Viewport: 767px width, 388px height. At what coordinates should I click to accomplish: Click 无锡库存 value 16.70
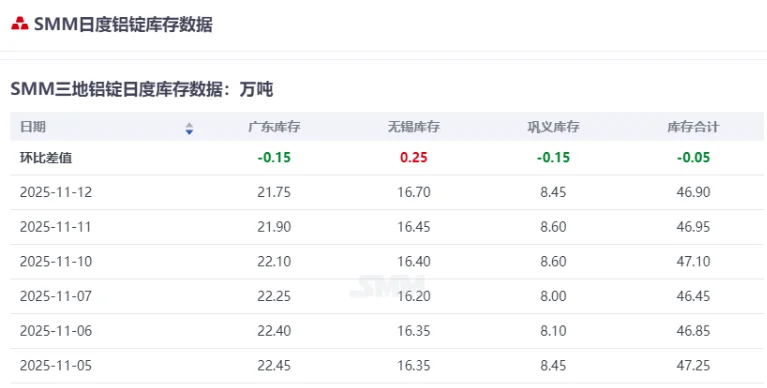click(x=414, y=192)
